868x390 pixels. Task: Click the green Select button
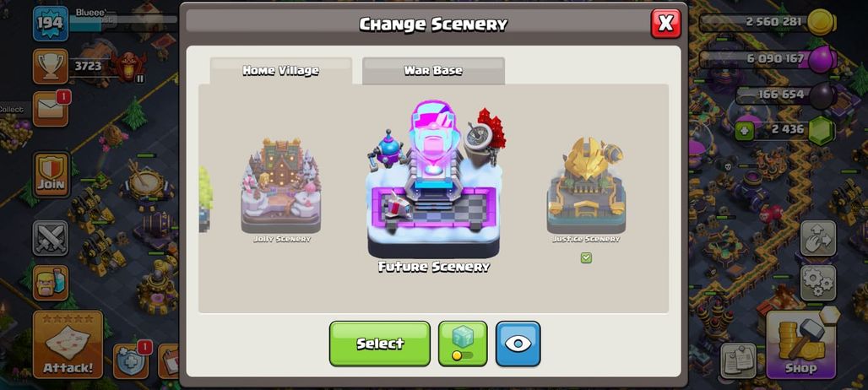(x=380, y=344)
